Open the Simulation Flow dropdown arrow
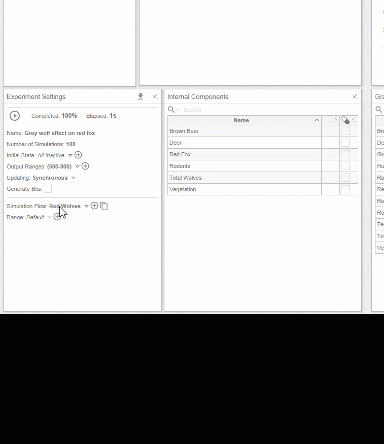Screen dimensions: 384x444 coord(86,206)
